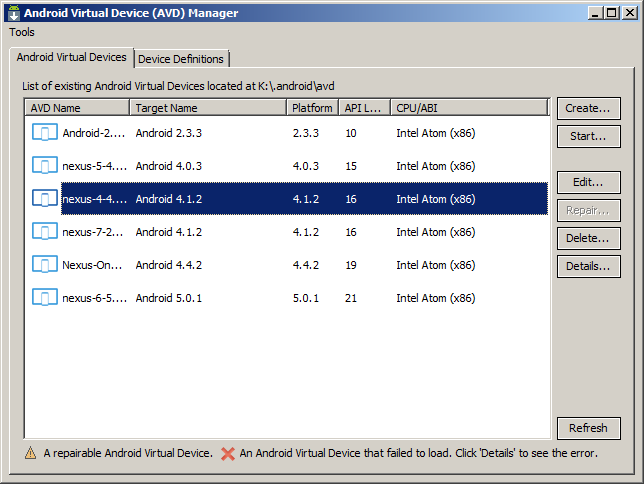
Task: Sort by CPU/ABI column header
Action: 469,108
